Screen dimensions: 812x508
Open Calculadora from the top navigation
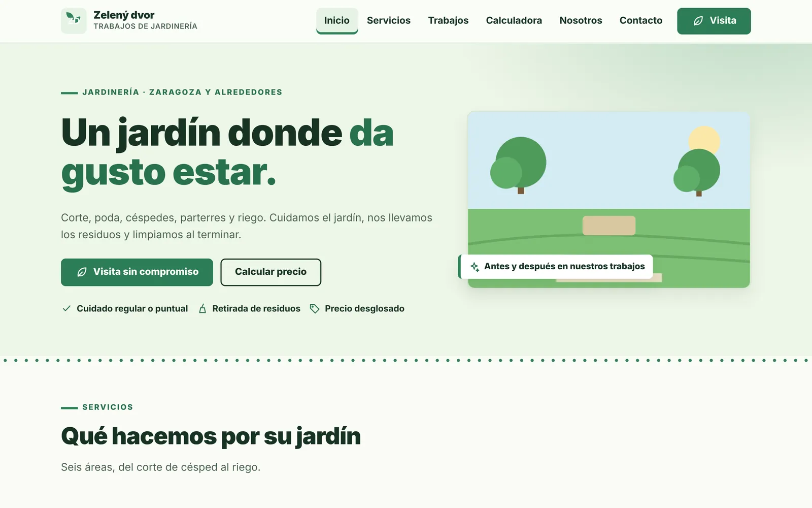[514, 21]
